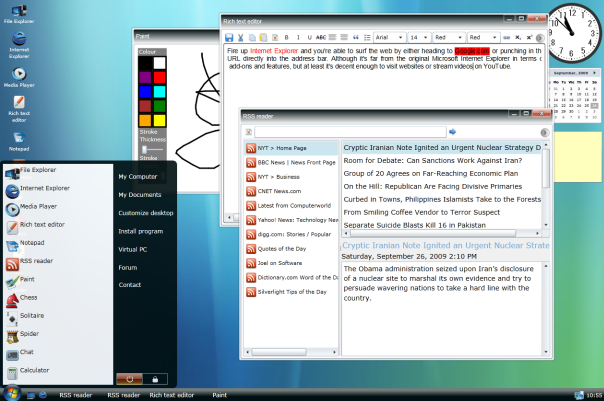Image resolution: width=604 pixels, height=401 pixels.
Task: Select Customize desktop in Start menu
Action: pos(146,213)
